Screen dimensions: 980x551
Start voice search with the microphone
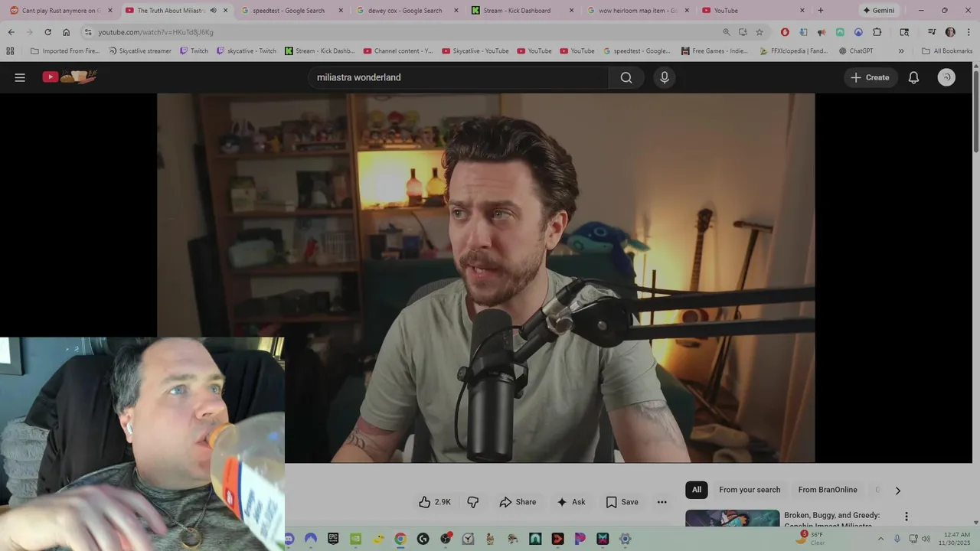(x=665, y=77)
